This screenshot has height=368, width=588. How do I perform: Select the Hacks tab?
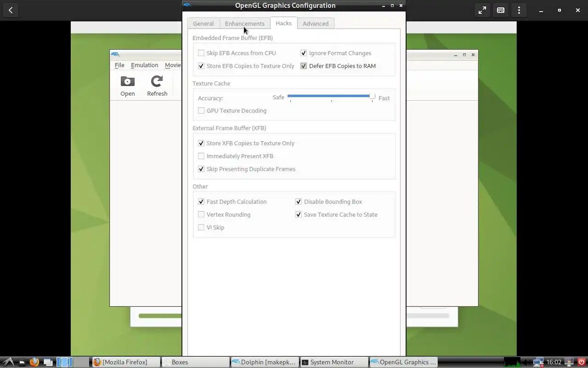[283, 23]
